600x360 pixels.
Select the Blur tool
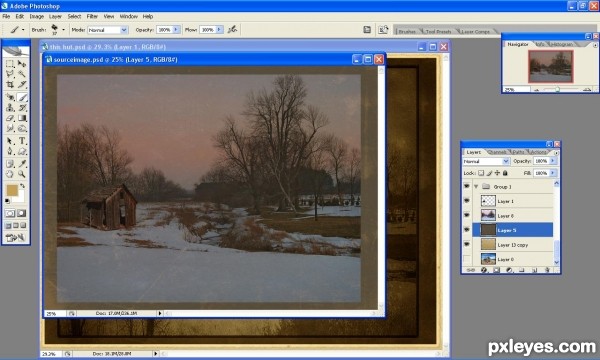[x=10, y=129]
